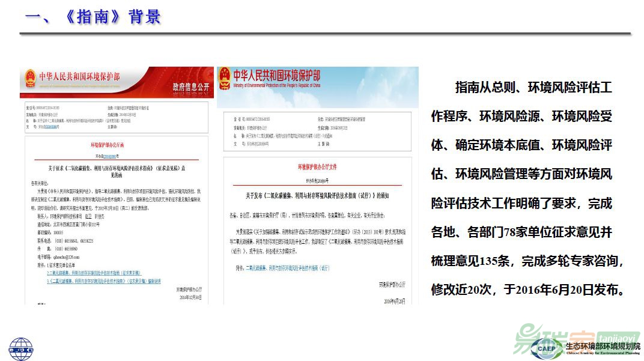Click 政府信息公开 in left banner
This screenshot has height=361, width=644.
tap(192, 88)
